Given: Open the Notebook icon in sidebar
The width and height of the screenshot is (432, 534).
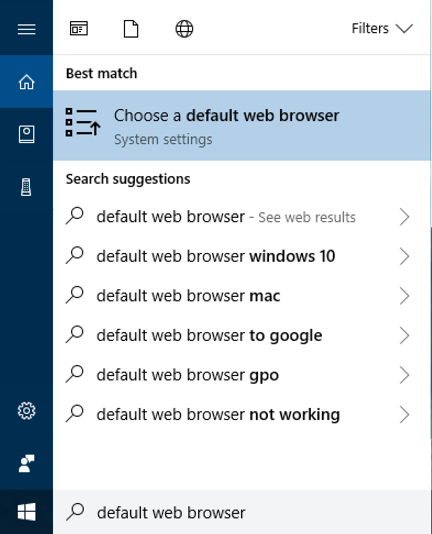Looking at the screenshot, I should tap(27, 134).
